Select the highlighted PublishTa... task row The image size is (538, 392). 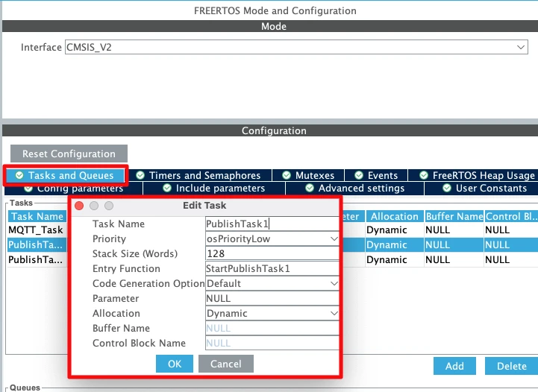point(36,244)
